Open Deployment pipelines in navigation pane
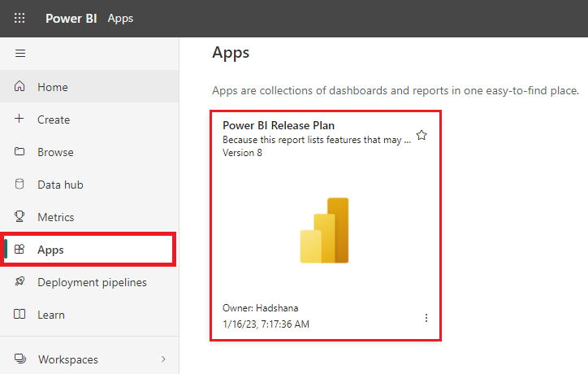Image resolution: width=588 pixels, height=374 pixels. pos(89,282)
